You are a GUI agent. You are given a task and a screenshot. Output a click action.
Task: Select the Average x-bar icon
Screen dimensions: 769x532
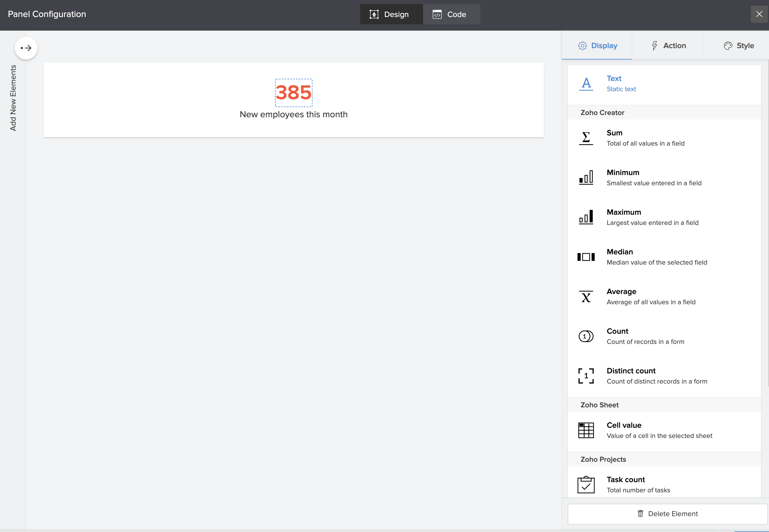(586, 296)
